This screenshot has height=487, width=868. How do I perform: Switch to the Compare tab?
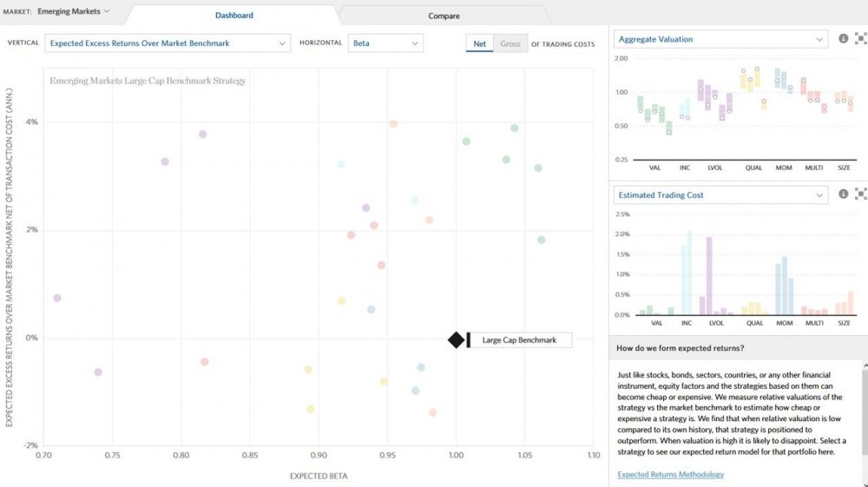pyautogui.click(x=444, y=16)
